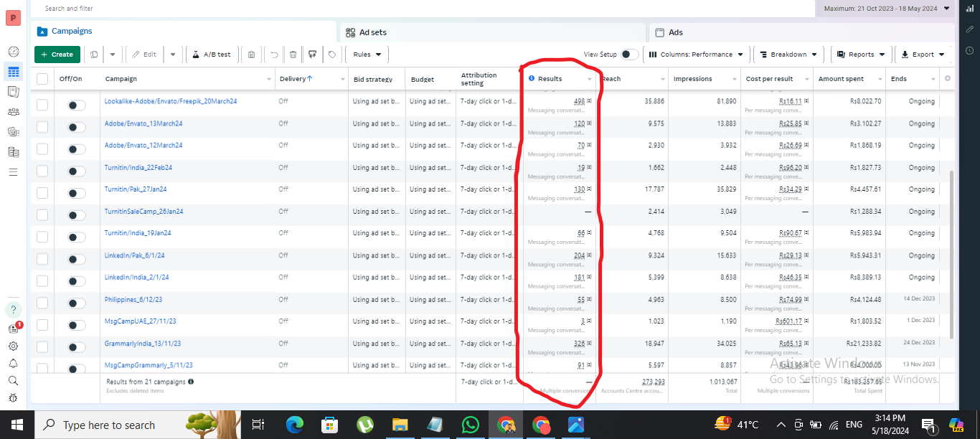The width and height of the screenshot is (980, 439).
Task: Click the green Create button
Action: [57, 55]
